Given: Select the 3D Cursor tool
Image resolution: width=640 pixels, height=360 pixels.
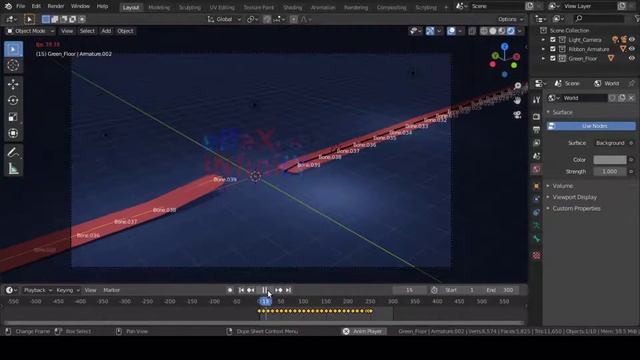Looking at the screenshot, I should (13, 65).
